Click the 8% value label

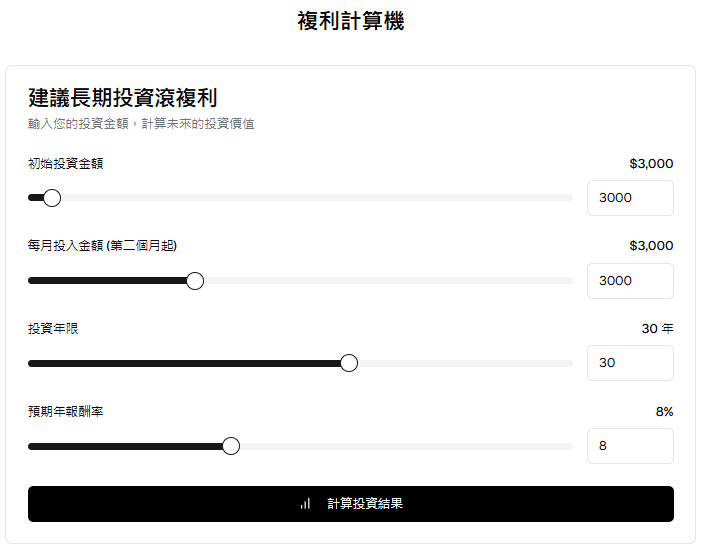(x=664, y=412)
